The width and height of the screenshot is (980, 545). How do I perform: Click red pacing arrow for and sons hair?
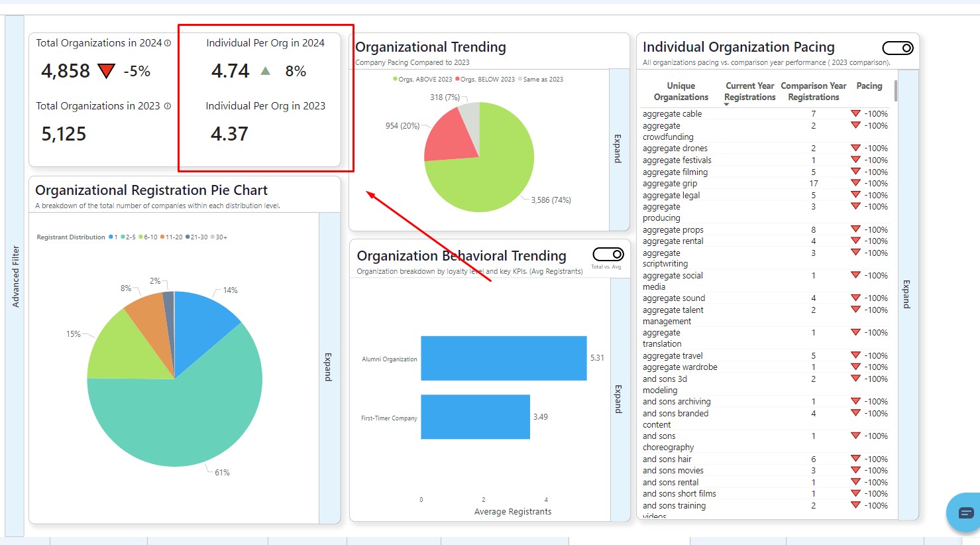pos(855,459)
